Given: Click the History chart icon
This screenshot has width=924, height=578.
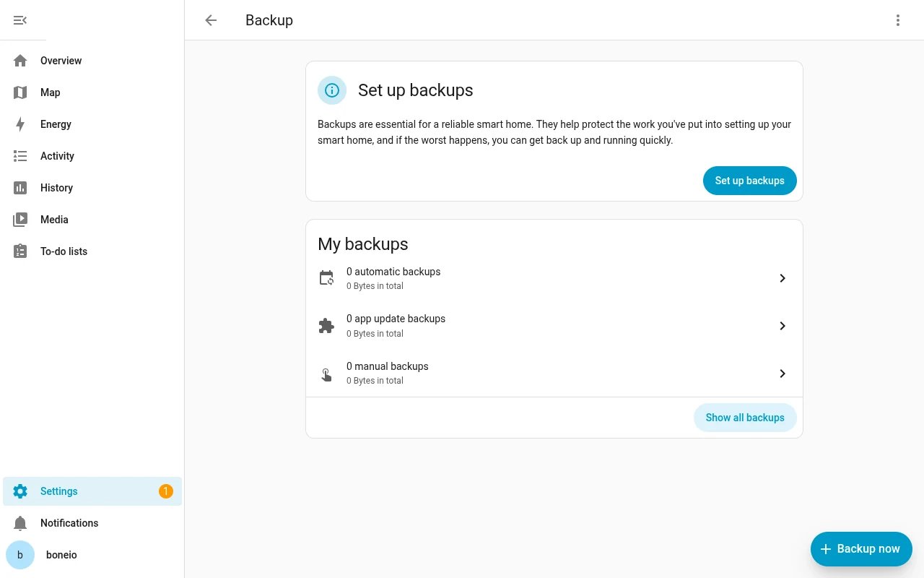Looking at the screenshot, I should [20, 188].
